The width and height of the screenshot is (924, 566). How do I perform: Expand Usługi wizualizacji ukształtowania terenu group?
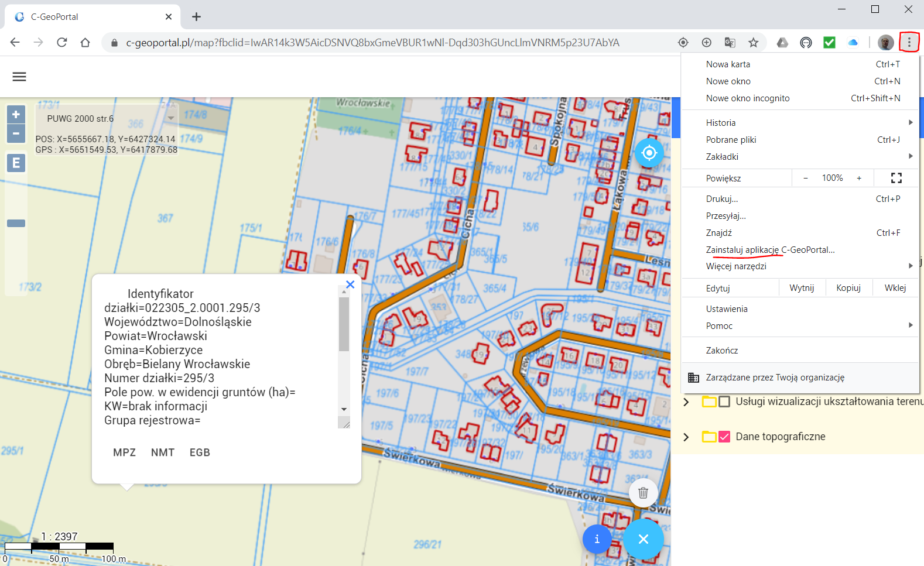[686, 402]
